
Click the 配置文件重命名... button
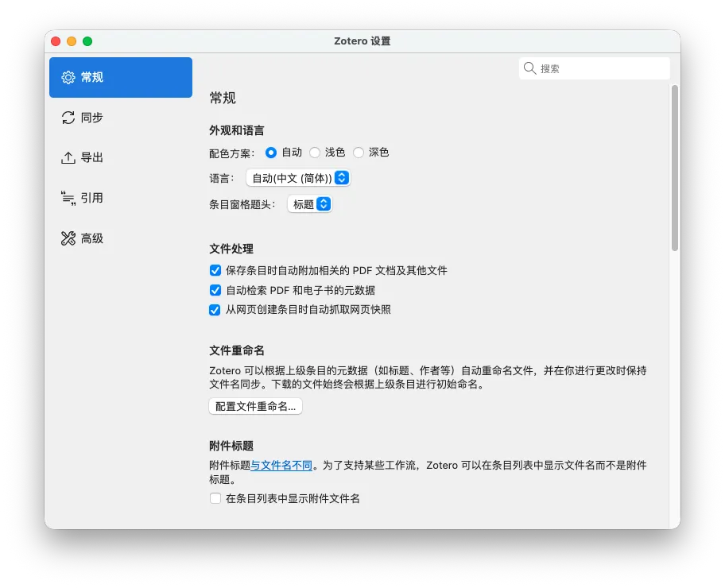(x=256, y=406)
